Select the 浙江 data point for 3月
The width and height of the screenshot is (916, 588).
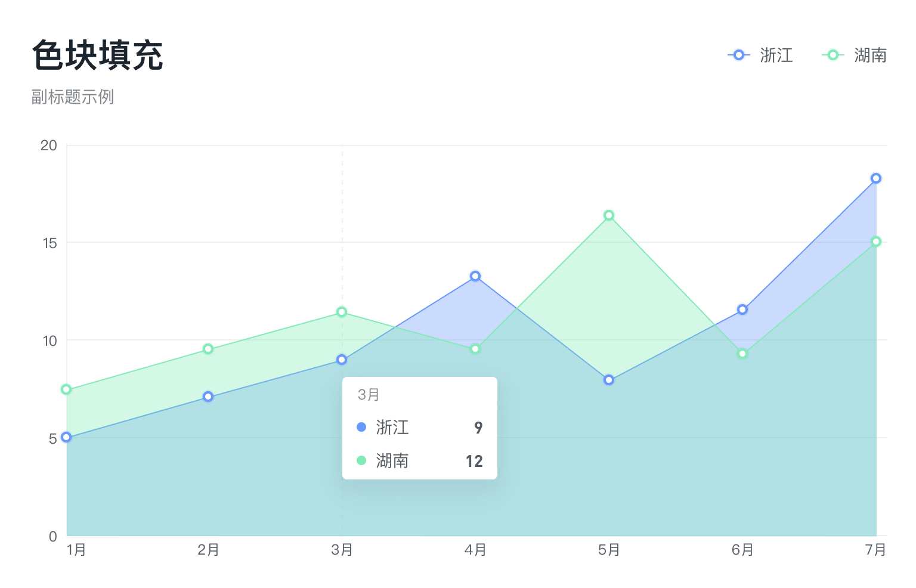pos(342,360)
